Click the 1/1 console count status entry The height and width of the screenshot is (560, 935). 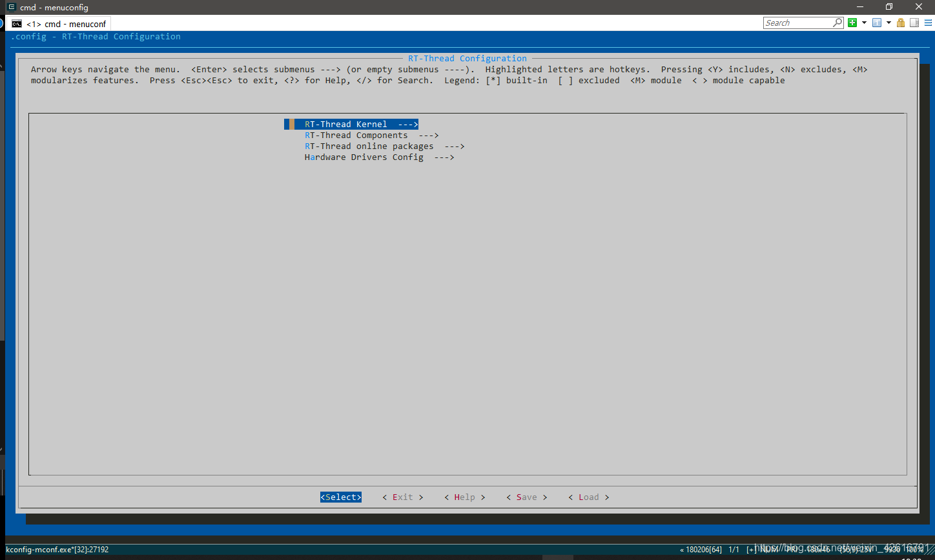click(x=734, y=550)
